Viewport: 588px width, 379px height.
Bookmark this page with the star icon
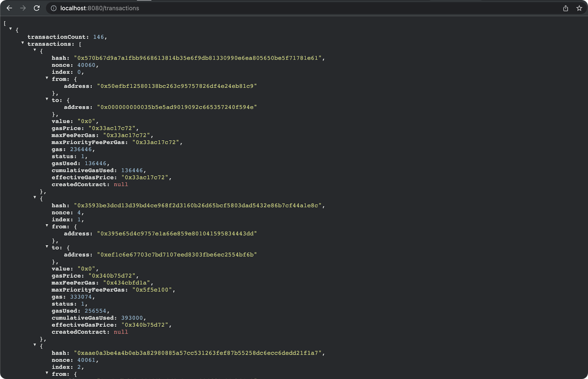click(579, 8)
